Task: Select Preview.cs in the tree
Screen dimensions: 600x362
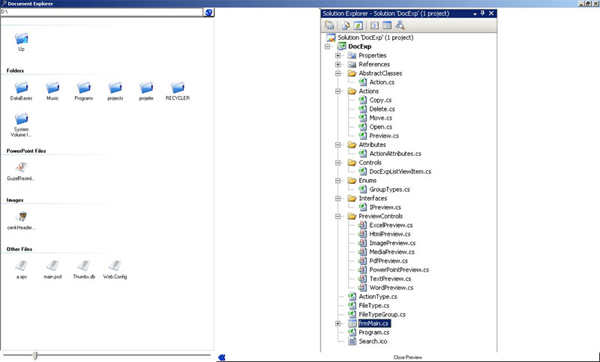Action: 384,136
